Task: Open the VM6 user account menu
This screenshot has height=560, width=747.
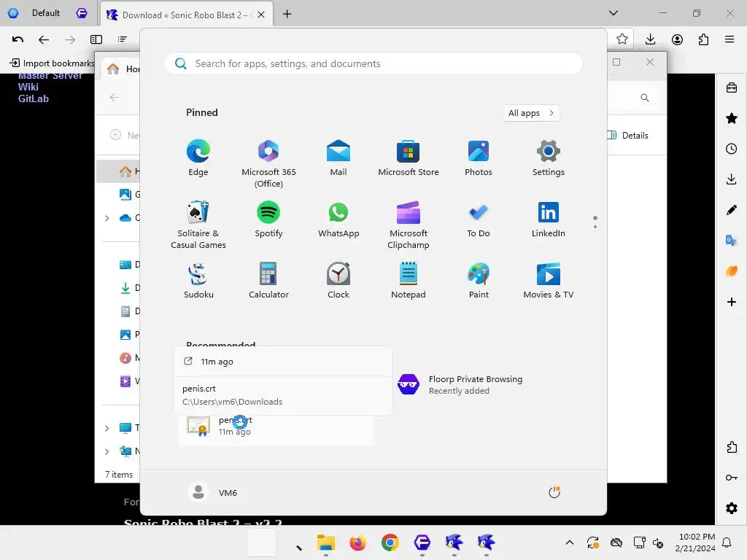Action: pyautogui.click(x=212, y=492)
